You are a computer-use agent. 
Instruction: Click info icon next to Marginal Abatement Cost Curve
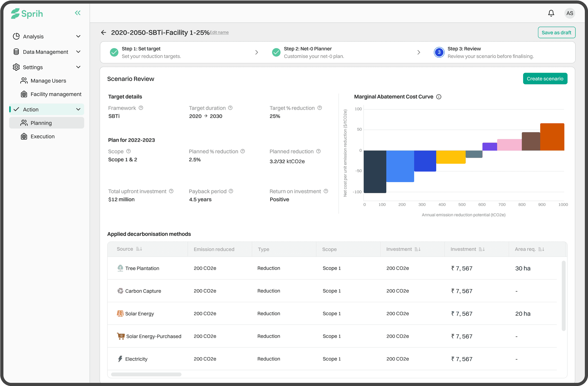pos(439,97)
